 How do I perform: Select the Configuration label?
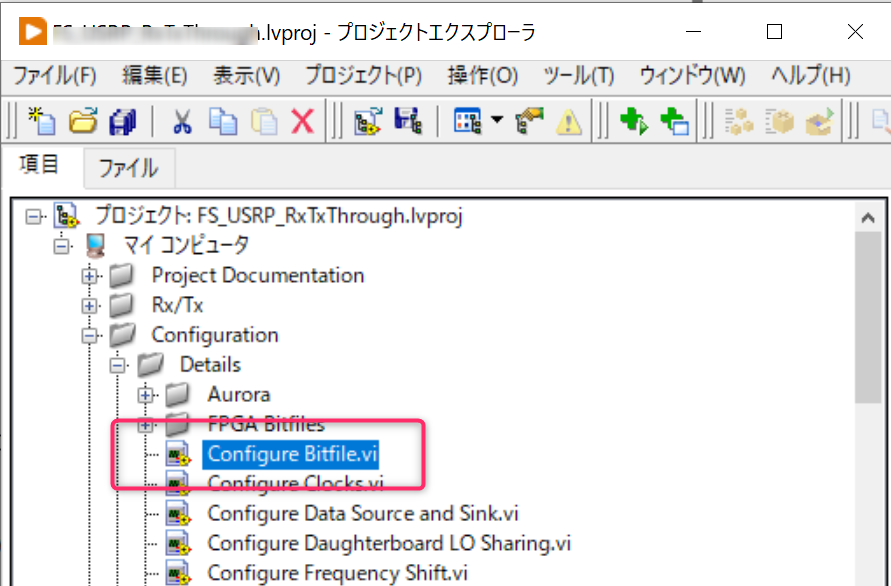tap(215, 335)
